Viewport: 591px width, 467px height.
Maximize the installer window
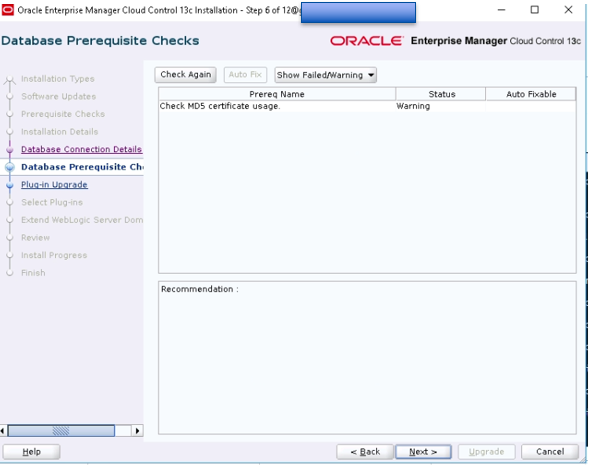[534, 10]
